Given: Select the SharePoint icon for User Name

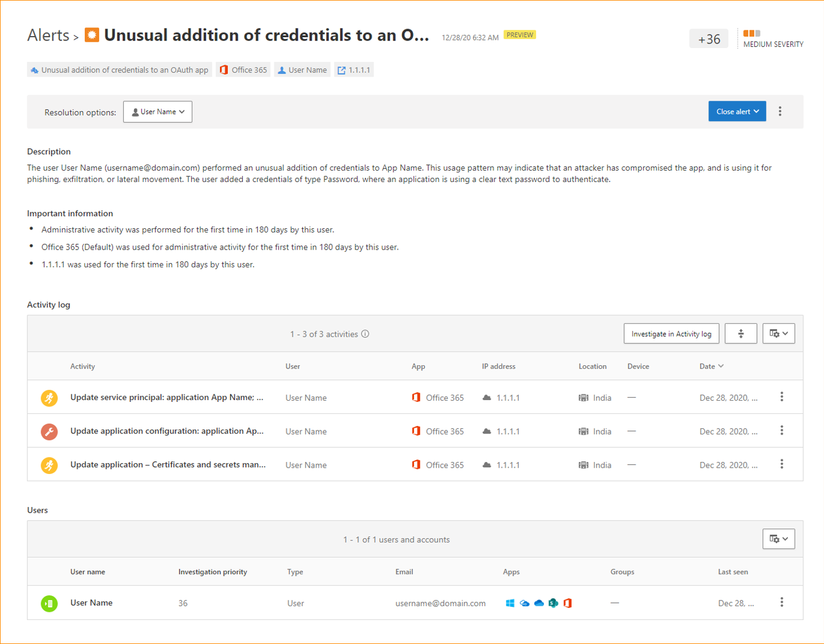Looking at the screenshot, I should (x=553, y=603).
